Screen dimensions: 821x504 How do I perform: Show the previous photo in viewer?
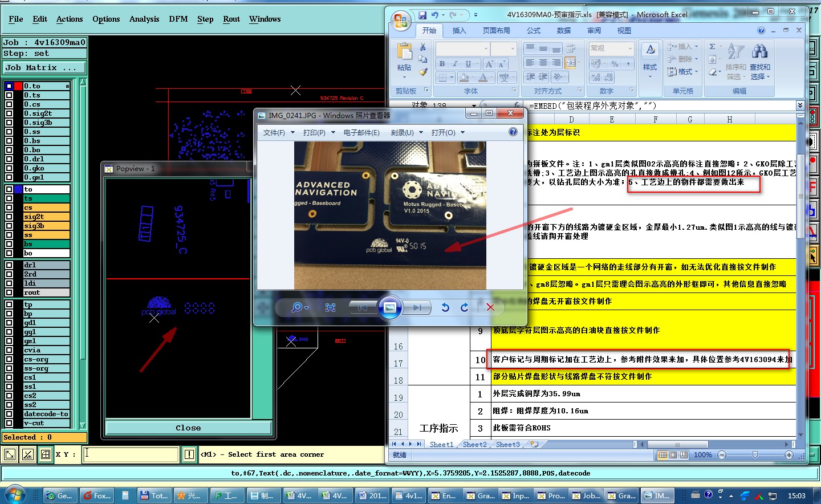coord(363,307)
